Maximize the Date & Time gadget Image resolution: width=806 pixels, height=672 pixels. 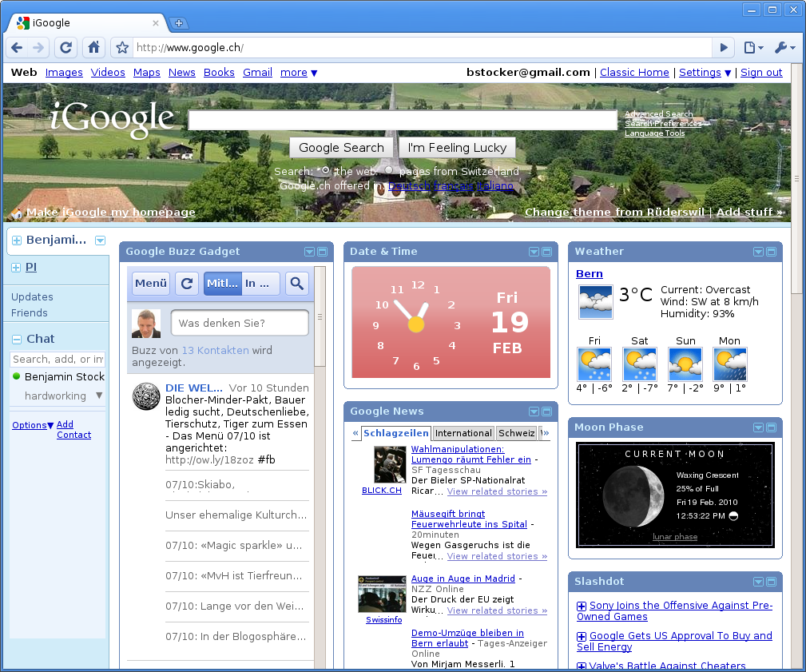click(547, 252)
